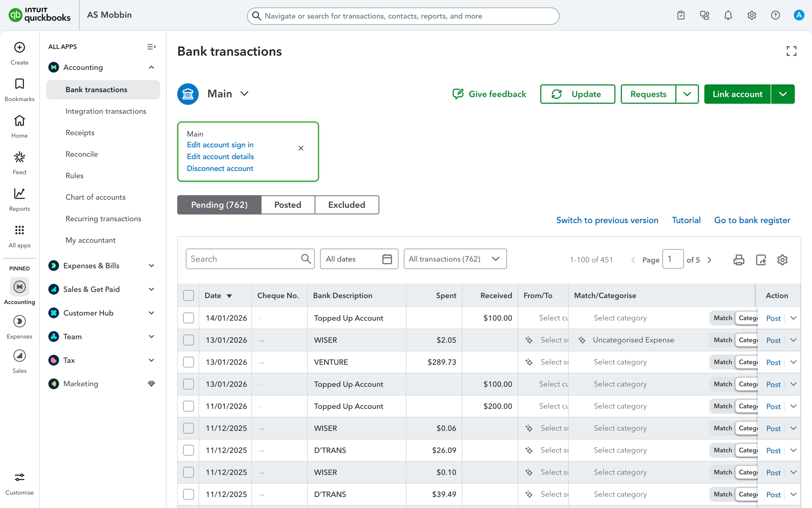This screenshot has width=812, height=508.
Task: Open pinned Accounting icon
Action: coord(19,287)
